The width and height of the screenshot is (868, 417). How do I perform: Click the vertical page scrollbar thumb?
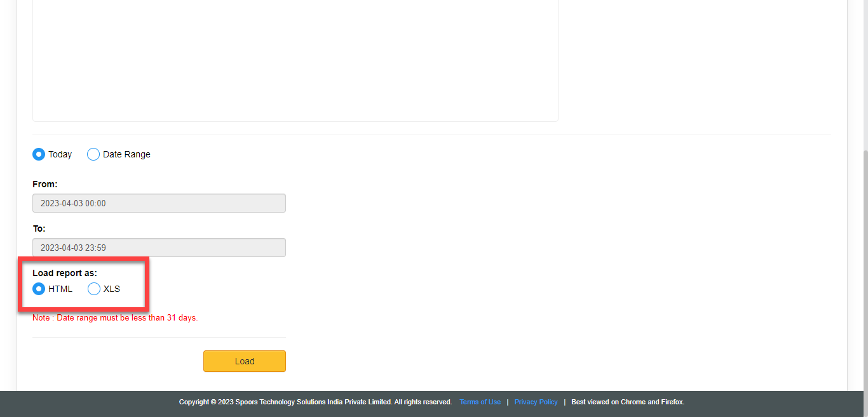[865, 267]
